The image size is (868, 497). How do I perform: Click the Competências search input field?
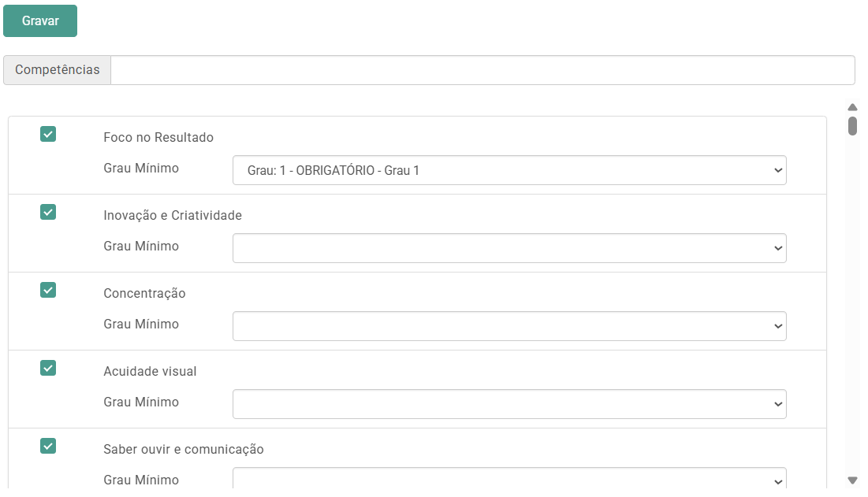pyautogui.click(x=482, y=70)
